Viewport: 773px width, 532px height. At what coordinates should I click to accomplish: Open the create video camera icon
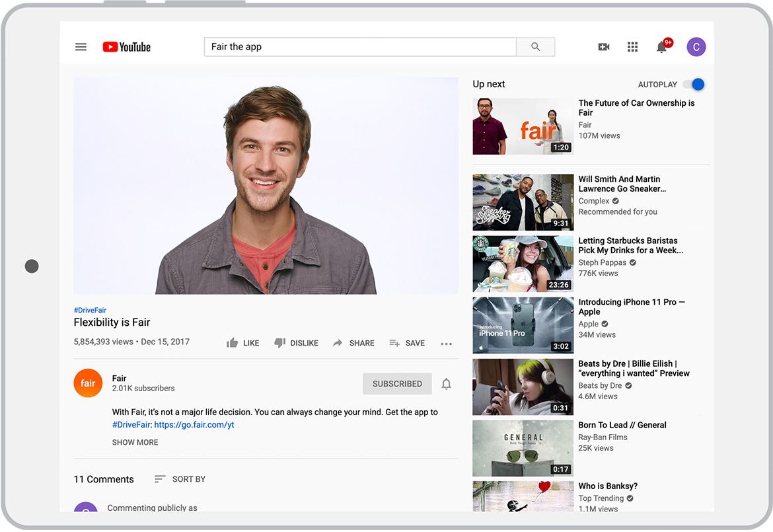coord(604,47)
